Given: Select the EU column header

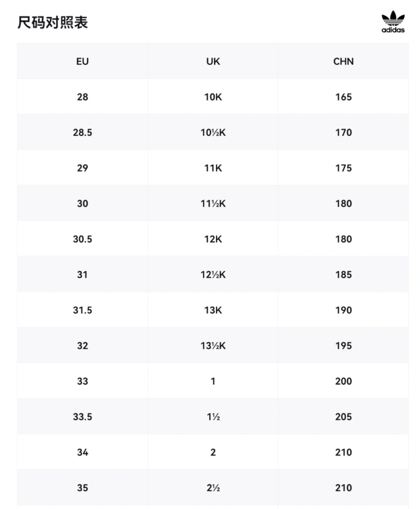Looking at the screenshot, I should click(x=83, y=61).
